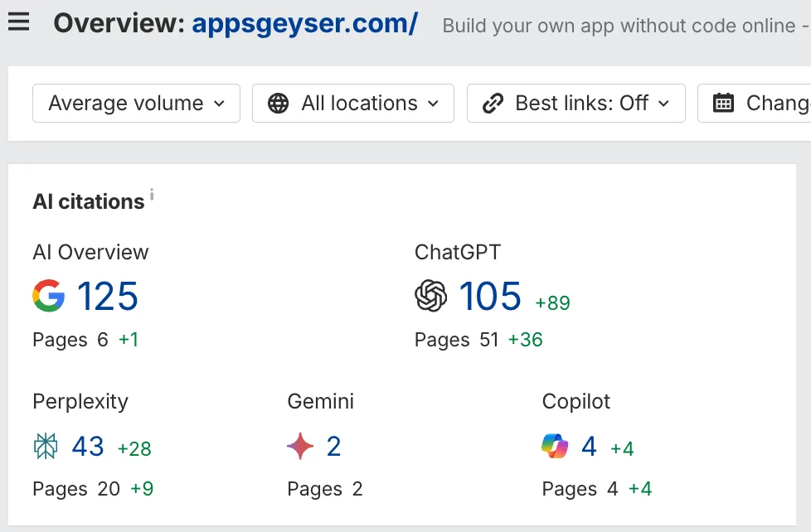Viewport: 811px width, 532px height.
Task: Click the ChatGPT logo icon
Action: pos(431,296)
